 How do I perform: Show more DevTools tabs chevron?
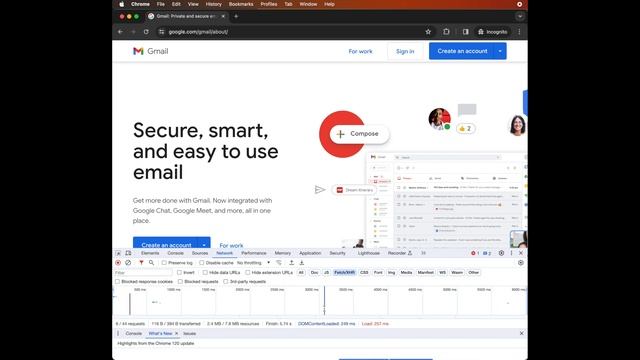pos(423,253)
